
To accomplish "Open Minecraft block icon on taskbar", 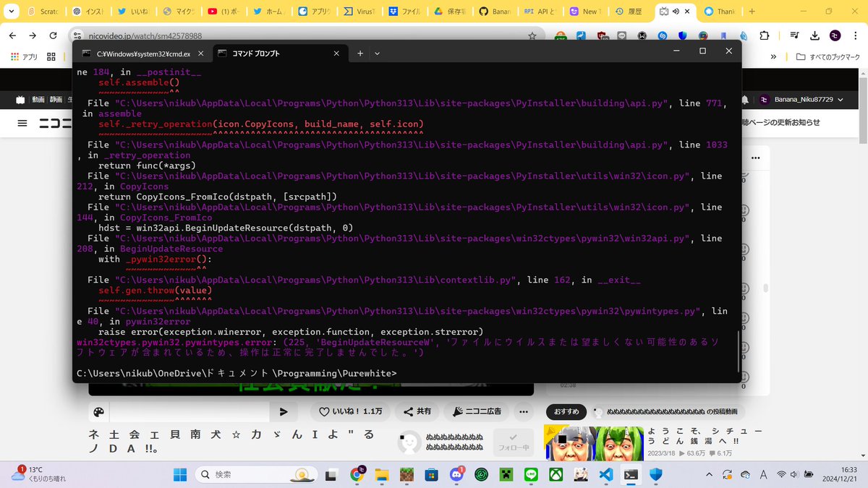I will 406,474.
